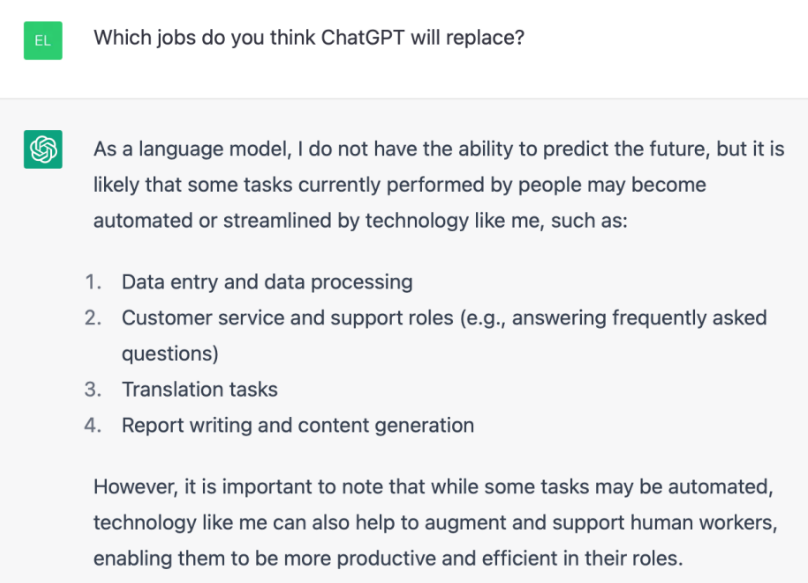Image resolution: width=808 pixels, height=583 pixels.
Task: Click the wrapped word 'questions)' in item two
Action: click(170, 353)
